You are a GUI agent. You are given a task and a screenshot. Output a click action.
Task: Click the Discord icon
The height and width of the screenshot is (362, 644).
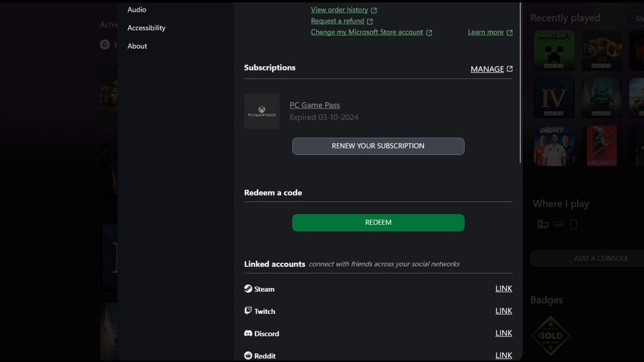coord(248,333)
